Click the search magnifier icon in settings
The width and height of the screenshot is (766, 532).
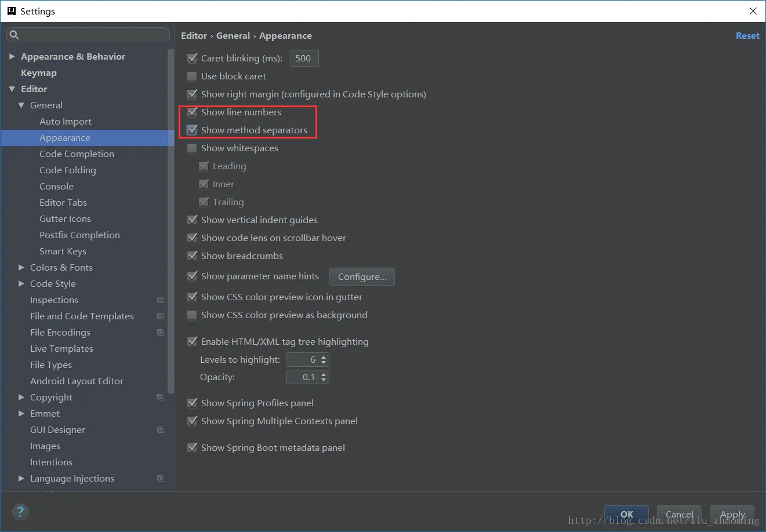coord(14,35)
